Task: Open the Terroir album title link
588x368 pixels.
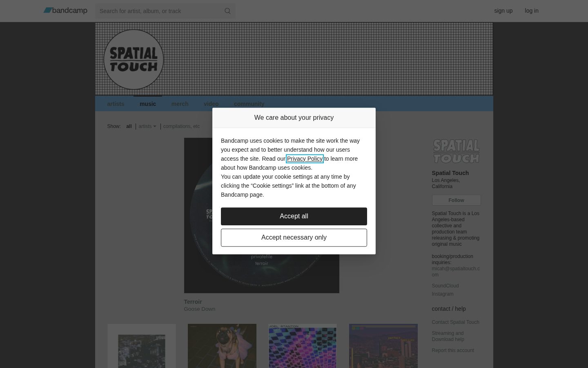Action: (x=193, y=302)
